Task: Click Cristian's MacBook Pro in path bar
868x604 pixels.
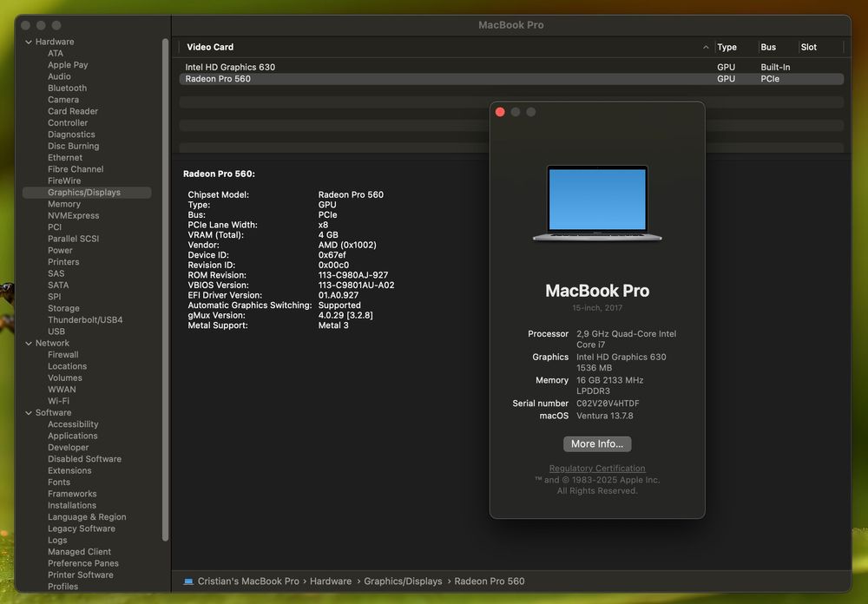Action: 248,581
